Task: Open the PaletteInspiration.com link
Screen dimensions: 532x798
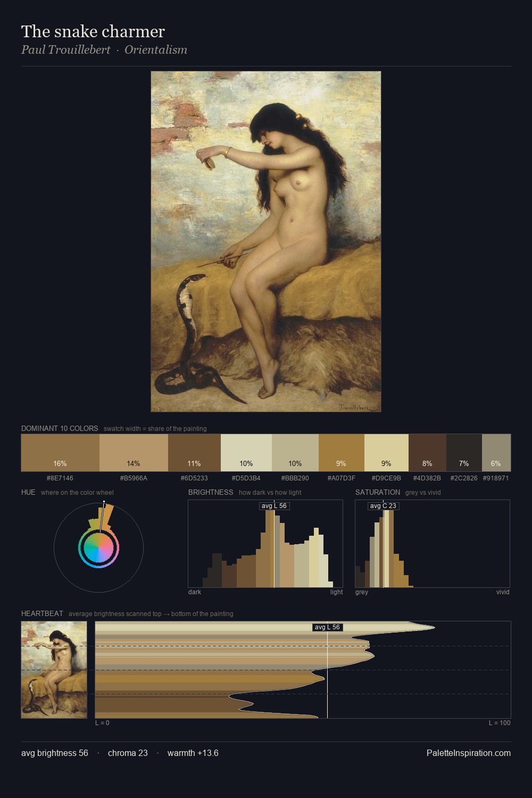Action: point(469,753)
